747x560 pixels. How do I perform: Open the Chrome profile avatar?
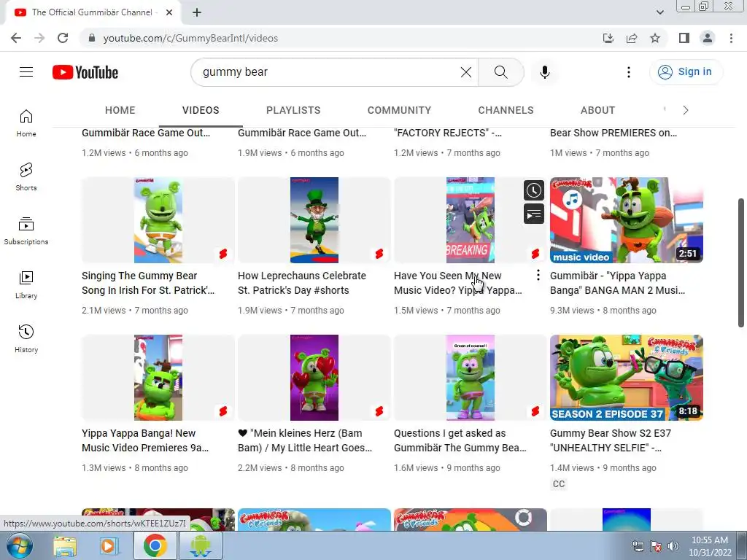708,38
